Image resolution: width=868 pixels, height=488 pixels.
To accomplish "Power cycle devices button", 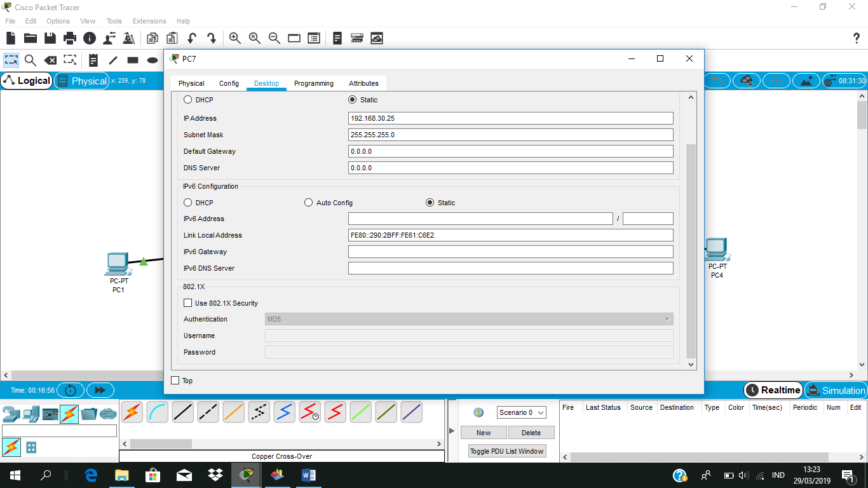I will [x=71, y=390].
